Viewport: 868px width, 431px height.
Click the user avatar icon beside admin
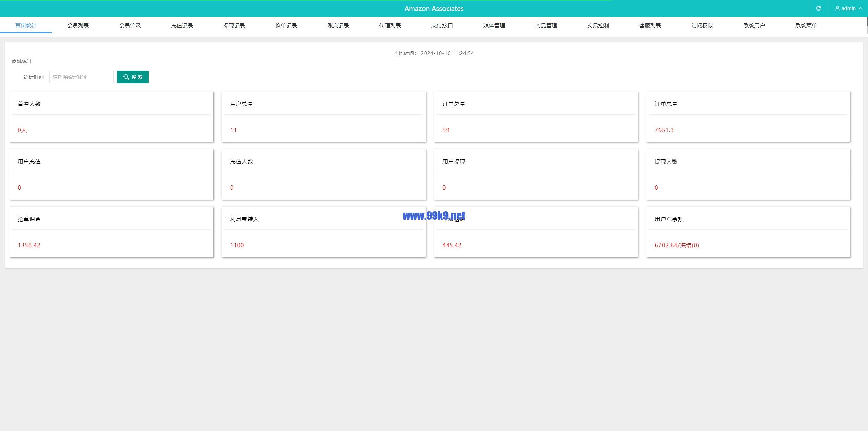(x=837, y=8)
